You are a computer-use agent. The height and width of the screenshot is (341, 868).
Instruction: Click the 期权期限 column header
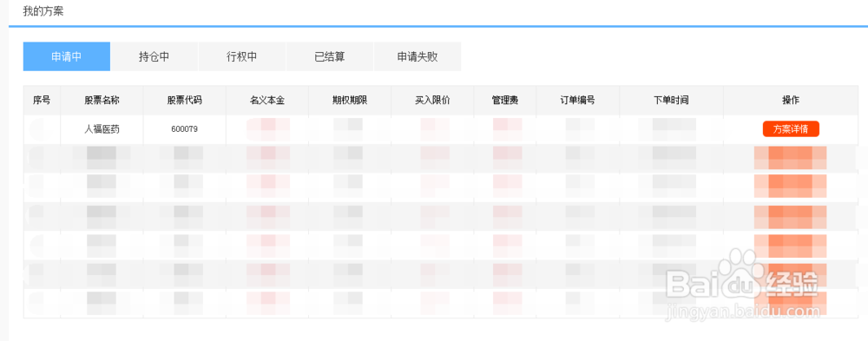click(x=350, y=100)
